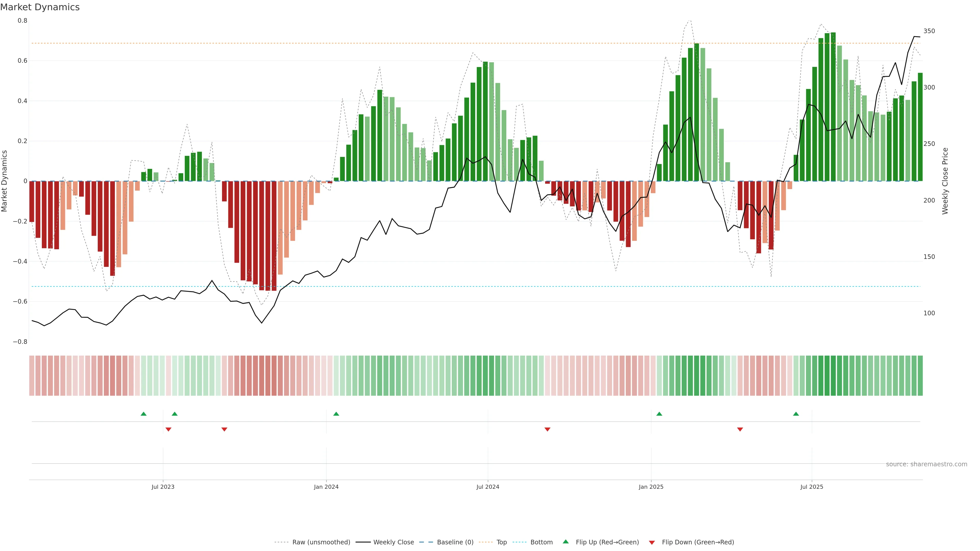980x551 pixels.
Task: Toggle the Top legend entry
Action: tap(501, 542)
